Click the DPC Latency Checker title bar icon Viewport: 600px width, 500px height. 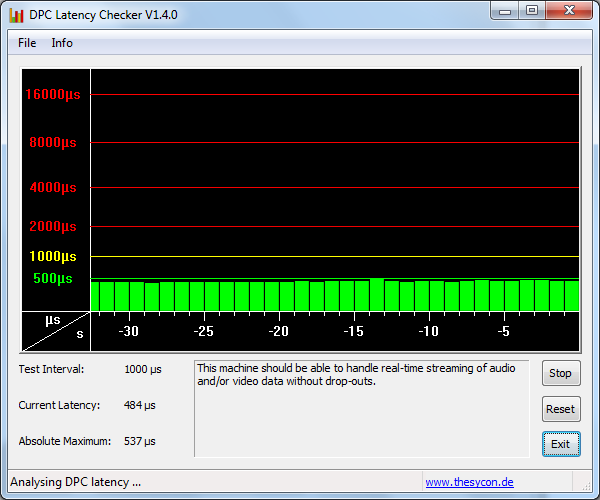(x=16, y=13)
